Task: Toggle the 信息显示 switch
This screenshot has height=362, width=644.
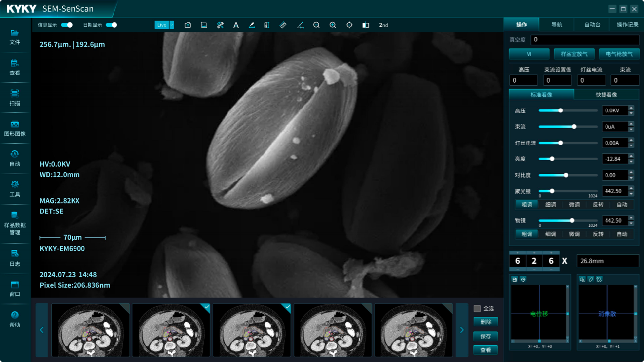Action: 67,25
